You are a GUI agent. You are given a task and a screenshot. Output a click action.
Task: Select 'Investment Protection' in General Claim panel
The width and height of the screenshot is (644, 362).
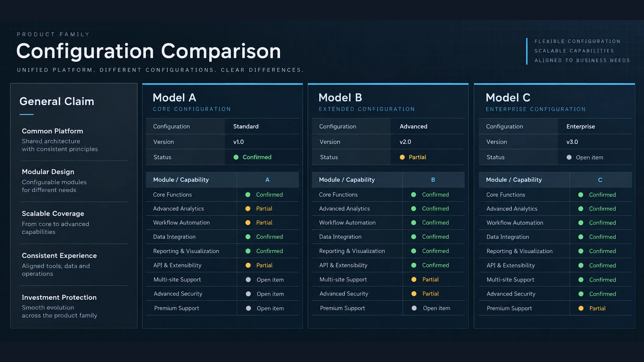pyautogui.click(x=59, y=298)
